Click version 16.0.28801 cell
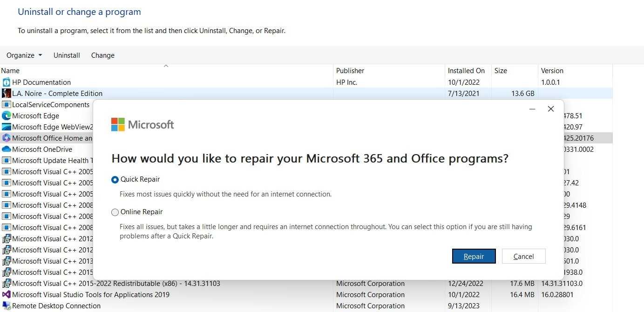The image size is (644, 312). 556,295
